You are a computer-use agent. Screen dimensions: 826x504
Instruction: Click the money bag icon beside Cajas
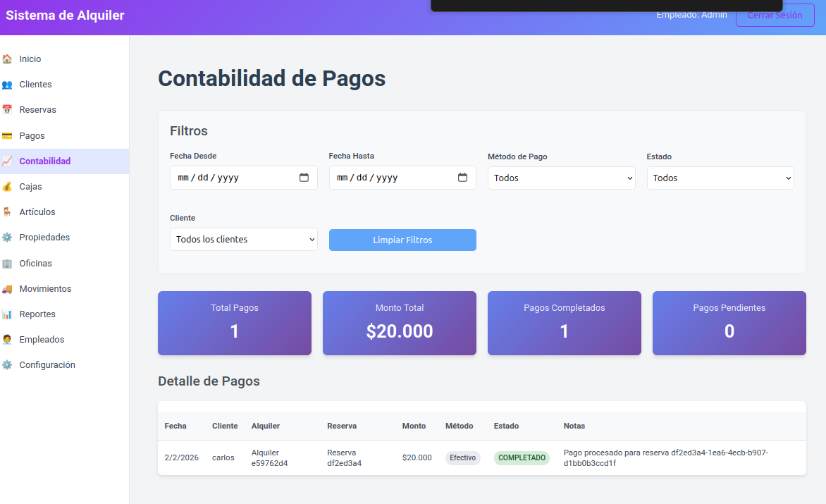tap(7, 186)
